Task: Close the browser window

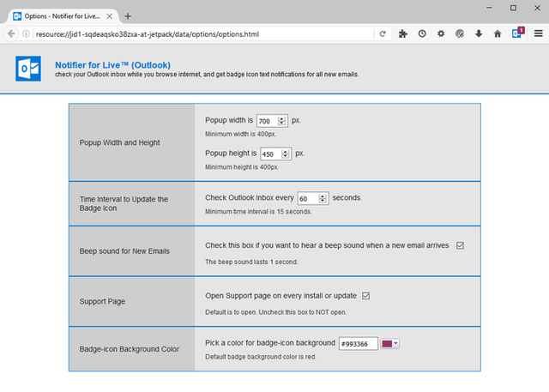Action: pyautogui.click(x=538, y=8)
